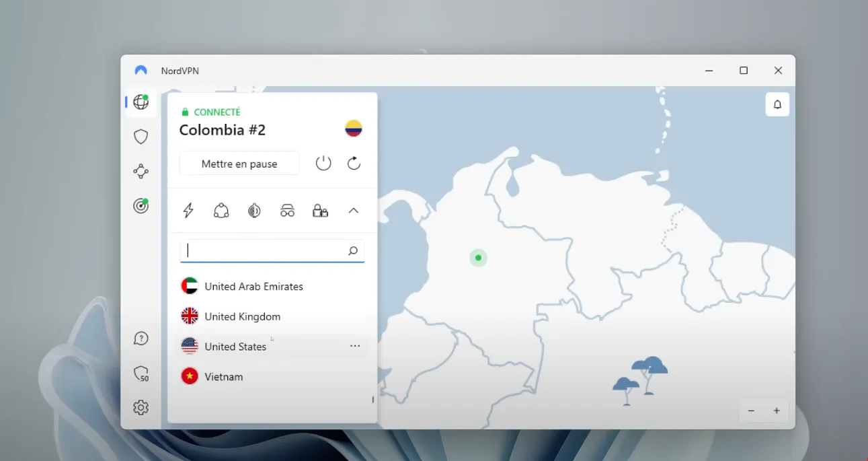868x461 pixels.
Task: Open the shield with 50 badge
Action: click(x=141, y=374)
